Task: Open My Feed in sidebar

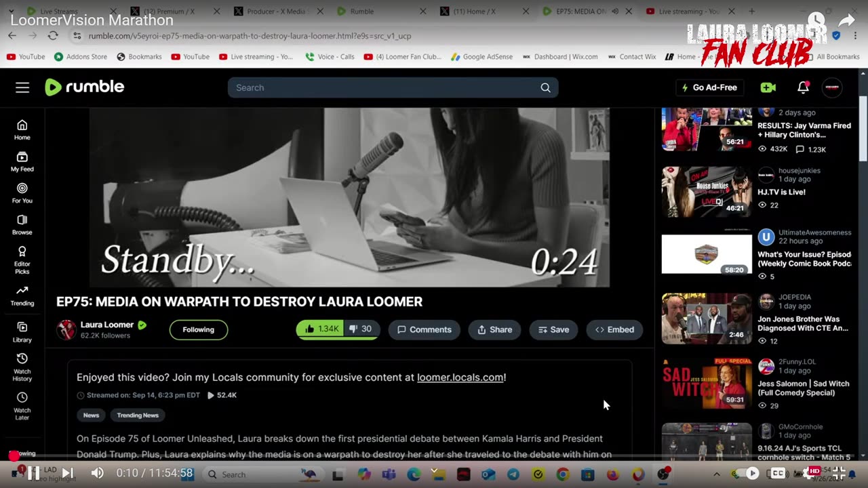Action: click(22, 161)
